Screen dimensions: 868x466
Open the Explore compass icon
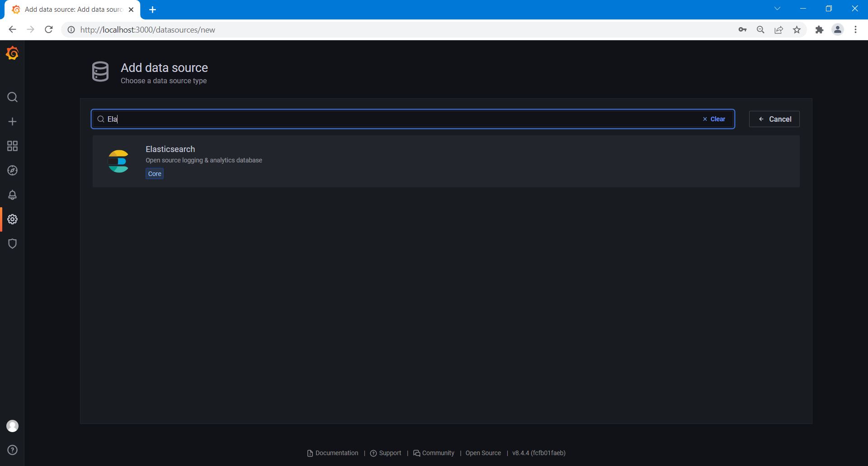[x=12, y=171]
